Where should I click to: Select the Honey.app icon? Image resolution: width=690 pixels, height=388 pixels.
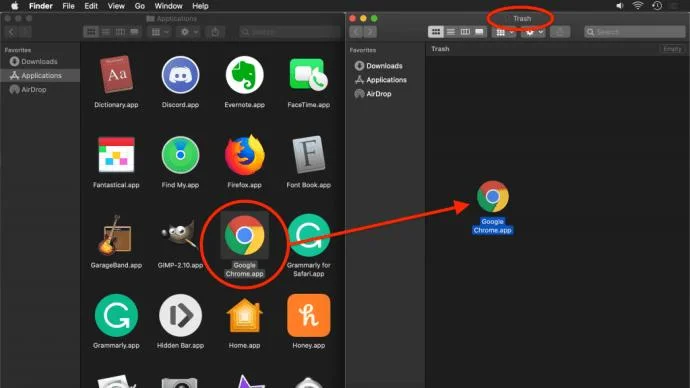[308, 315]
